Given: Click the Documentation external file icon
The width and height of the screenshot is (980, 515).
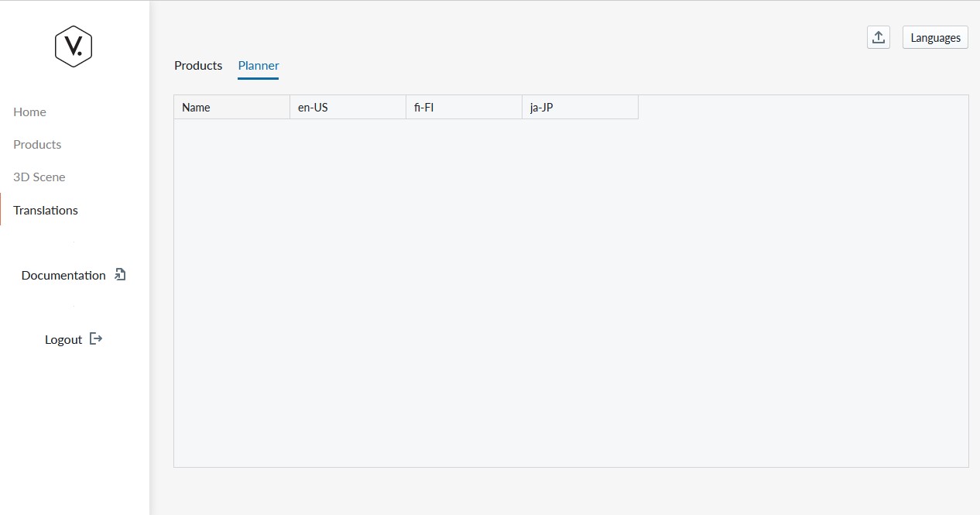Looking at the screenshot, I should point(120,274).
